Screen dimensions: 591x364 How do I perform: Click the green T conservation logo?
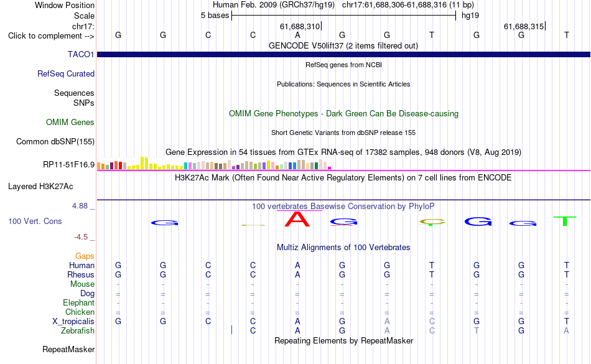[565, 221]
